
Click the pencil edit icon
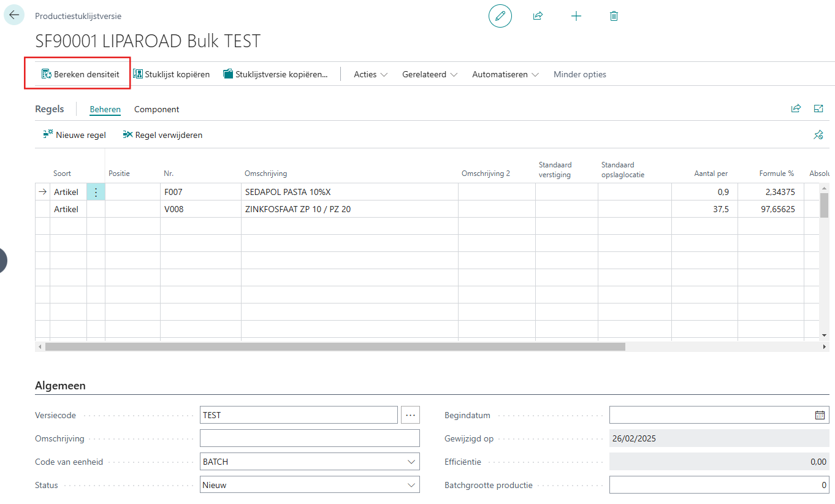pyautogui.click(x=500, y=16)
